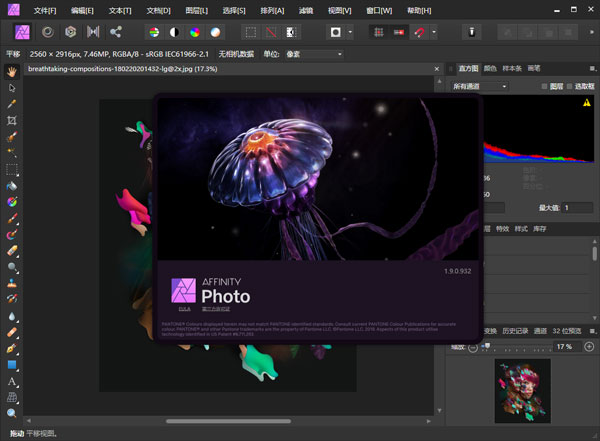Screen dimensions: 600x441
Task: Select the Crop tool in left toolbar
Action: [12, 120]
